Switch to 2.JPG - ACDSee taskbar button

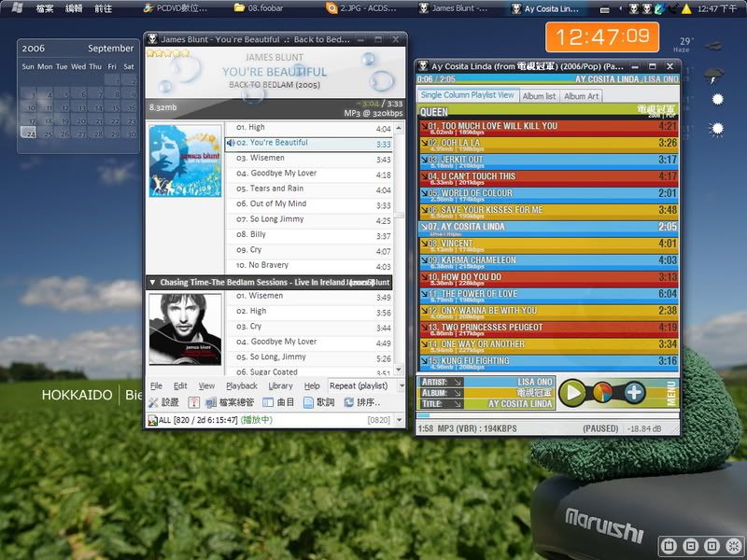(361, 8)
